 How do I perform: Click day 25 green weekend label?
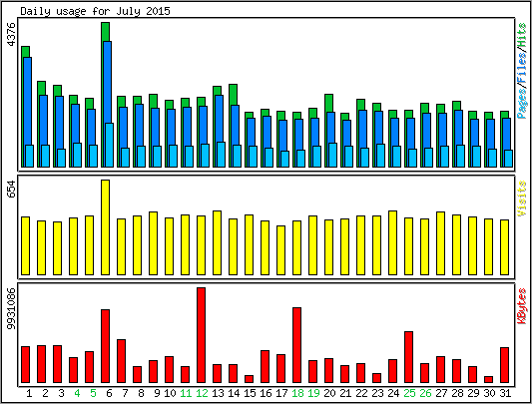pyautogui.click(x=409, y=393)
